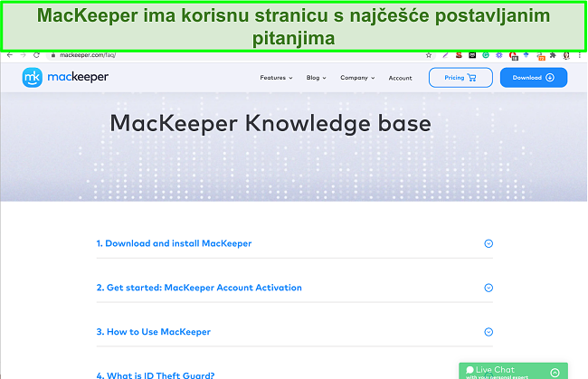This screenshot has width=588, height=379.
Task: Reload the page with the refresh icon
Action: click(36, 55)
